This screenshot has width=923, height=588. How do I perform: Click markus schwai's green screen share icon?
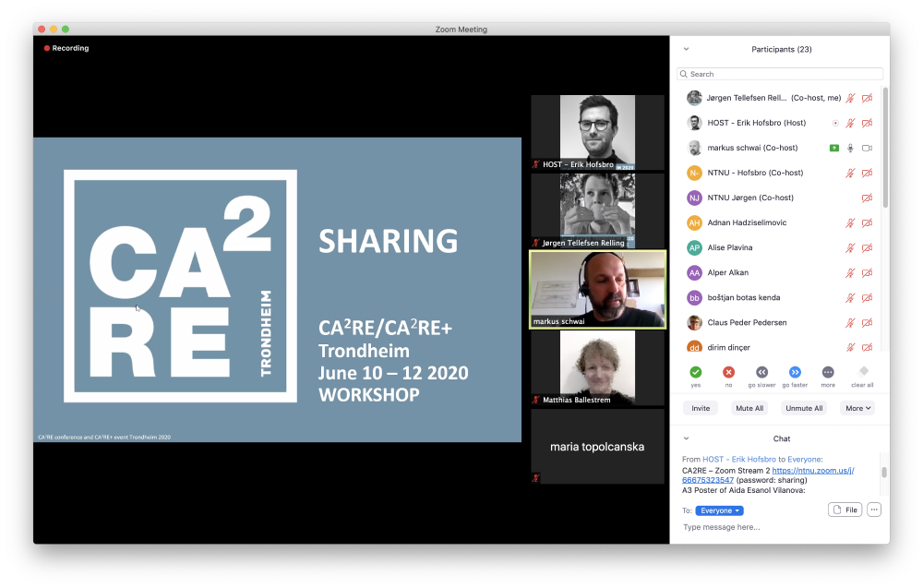coord(834,148)
